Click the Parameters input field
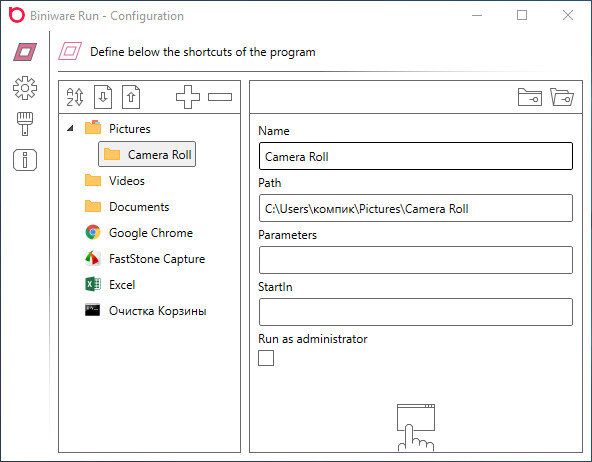 point(416,260)
